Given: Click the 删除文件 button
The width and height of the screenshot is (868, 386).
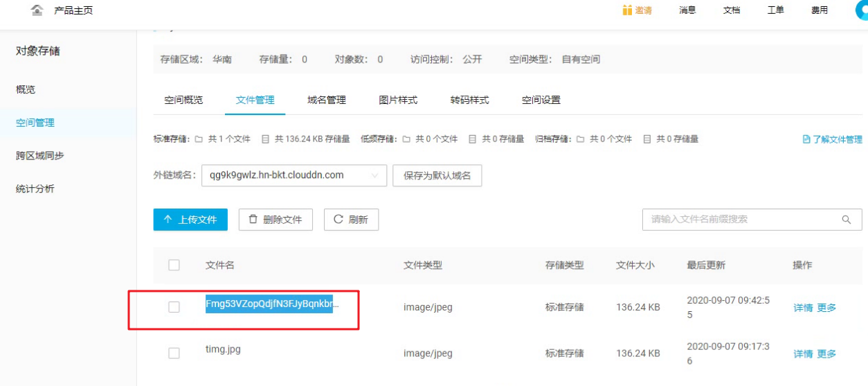Looking at the screenshot, I should coord(275,220).
